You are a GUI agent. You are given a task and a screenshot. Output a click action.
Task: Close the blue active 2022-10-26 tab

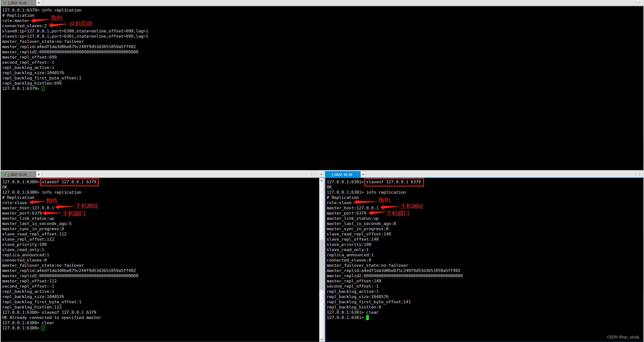357,174
